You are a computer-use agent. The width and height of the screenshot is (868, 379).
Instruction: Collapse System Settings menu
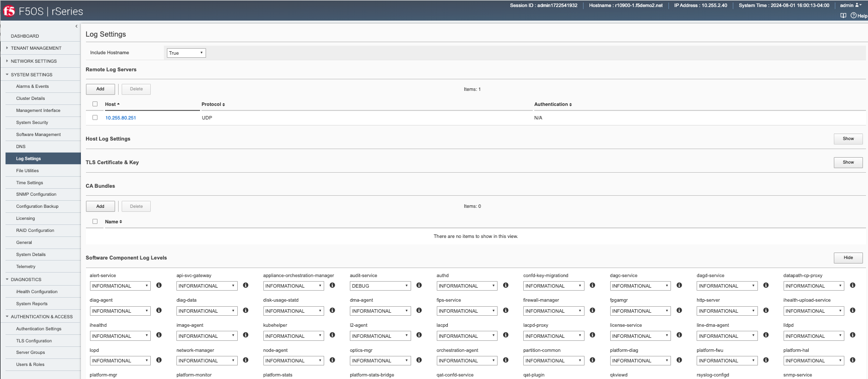[31, 75]
